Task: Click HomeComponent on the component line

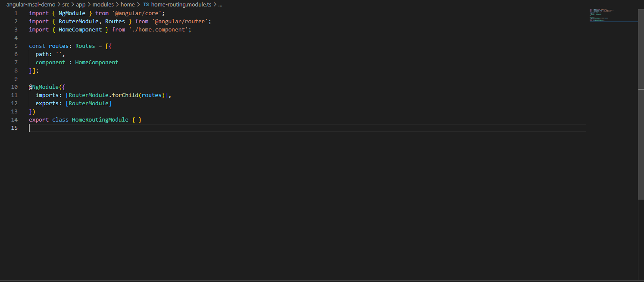Action: tap(97, 63)
